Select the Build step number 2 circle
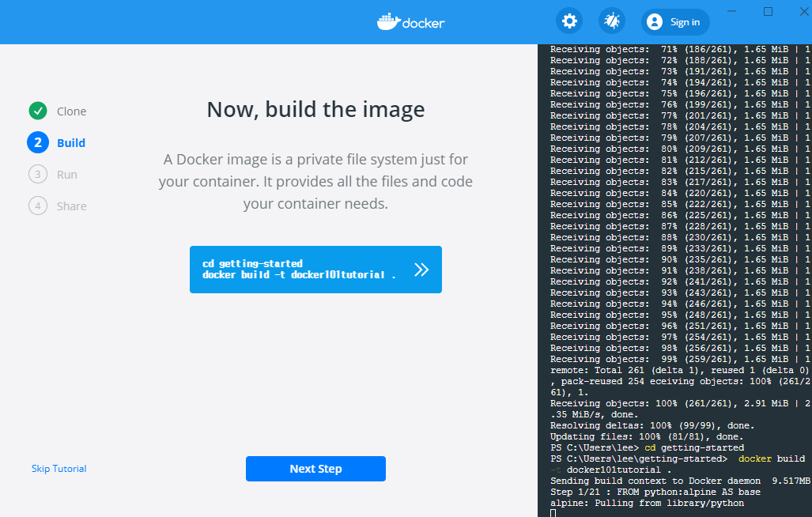The width and height of the screenshot is (812, 517). 38,142
